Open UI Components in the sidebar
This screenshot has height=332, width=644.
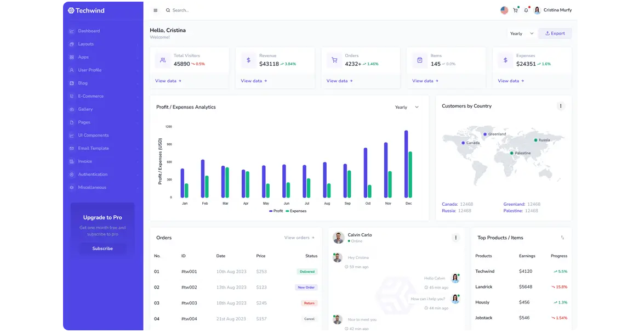pos(93,135)
